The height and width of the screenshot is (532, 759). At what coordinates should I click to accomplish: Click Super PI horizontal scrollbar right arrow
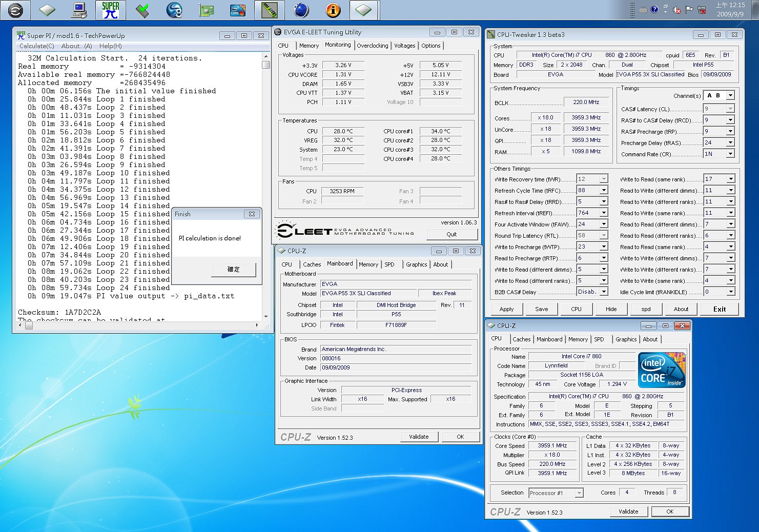point(257,325)
